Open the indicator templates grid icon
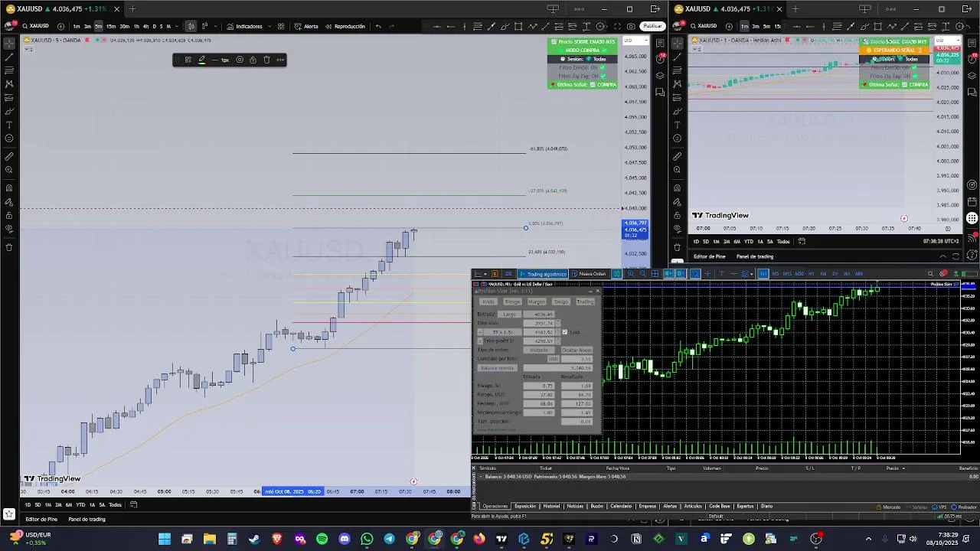 (x=281, y=26)
